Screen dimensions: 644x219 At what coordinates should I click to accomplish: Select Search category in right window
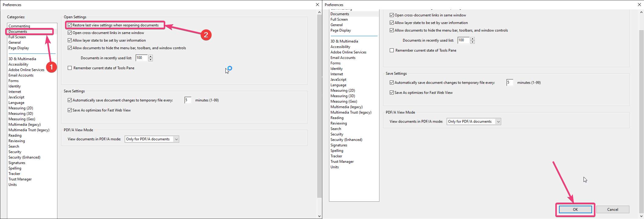(x=336, y=129)
